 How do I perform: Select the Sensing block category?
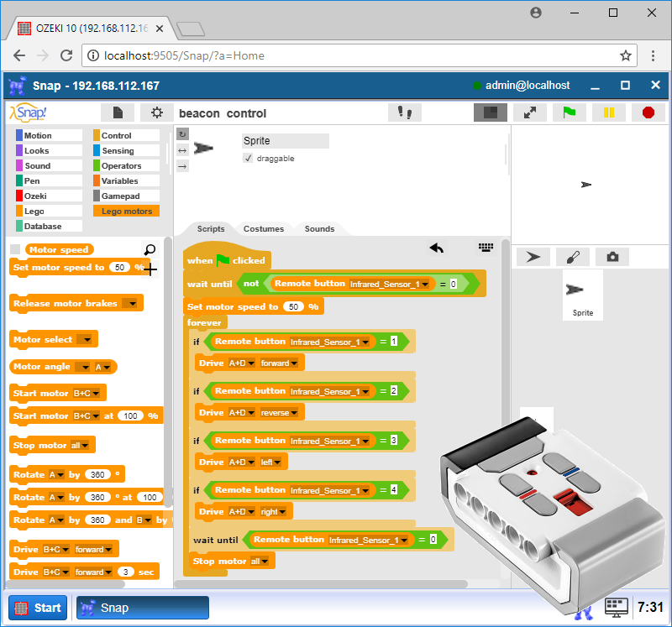click(x=126, y=150)
